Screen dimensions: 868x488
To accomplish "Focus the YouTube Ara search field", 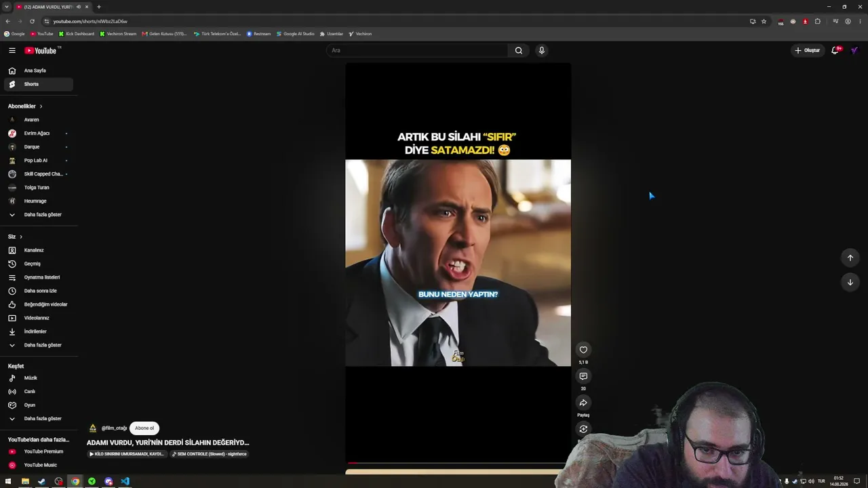I will coord(417,50).
